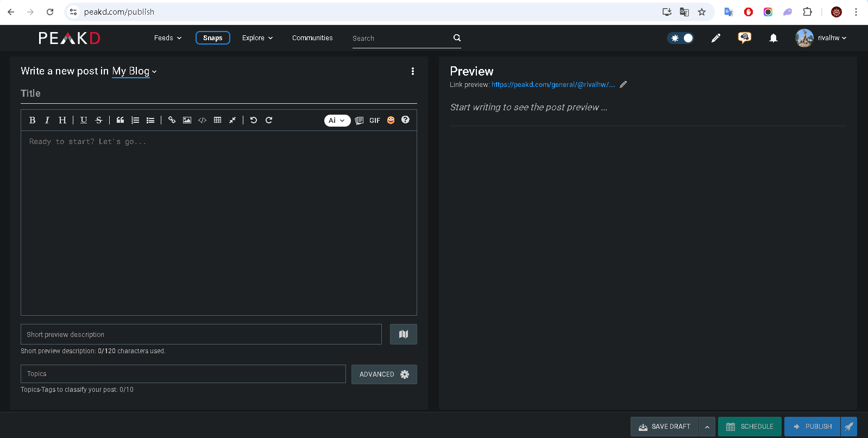This screenshot has height=438, width=868.
Task: Click the Title input field
Action: (219, 93)
